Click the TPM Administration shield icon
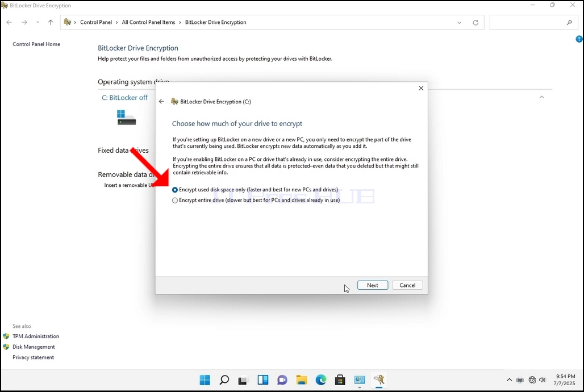584x392 pixels. click(6, 336)
